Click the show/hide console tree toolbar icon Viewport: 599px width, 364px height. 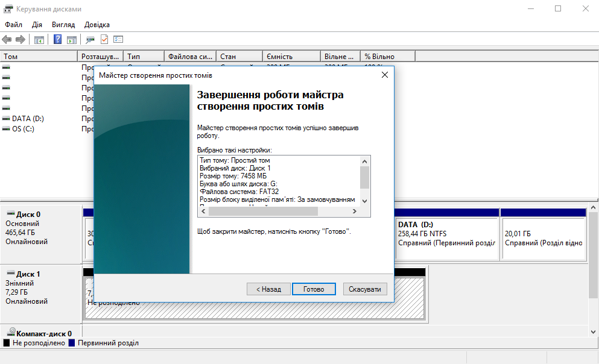pyautogui.click(x=39, y=40)
